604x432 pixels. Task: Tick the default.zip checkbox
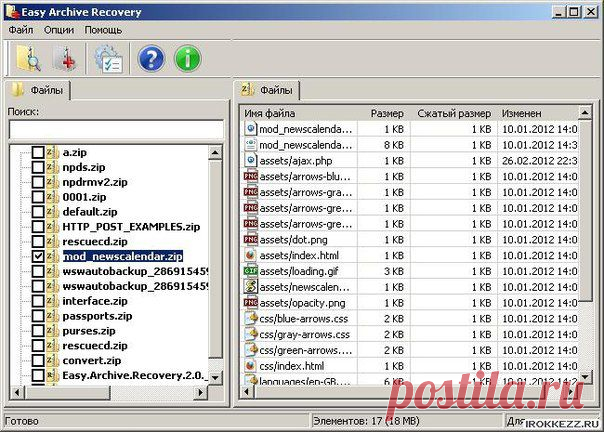[38, 212]
